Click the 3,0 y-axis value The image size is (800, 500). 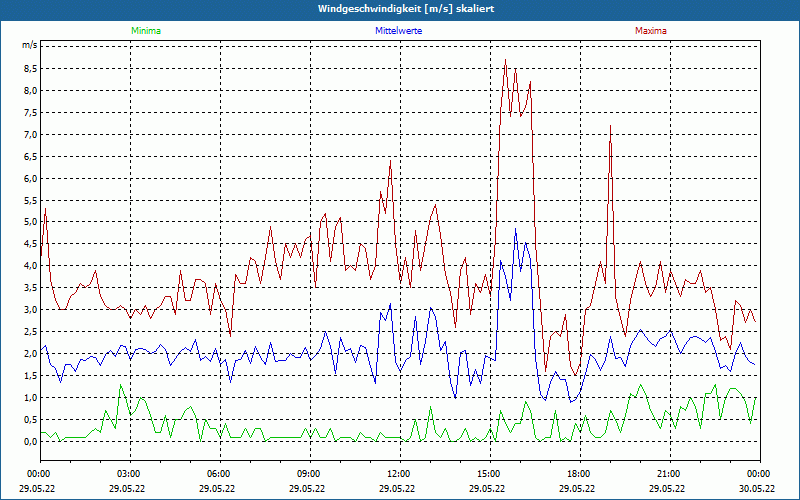point(31,310)
